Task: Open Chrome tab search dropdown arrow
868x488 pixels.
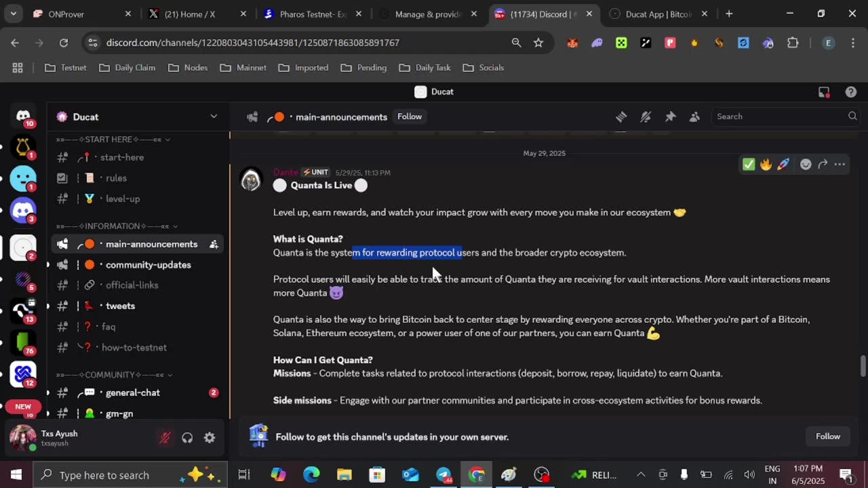Action: (x=13, y=14)
